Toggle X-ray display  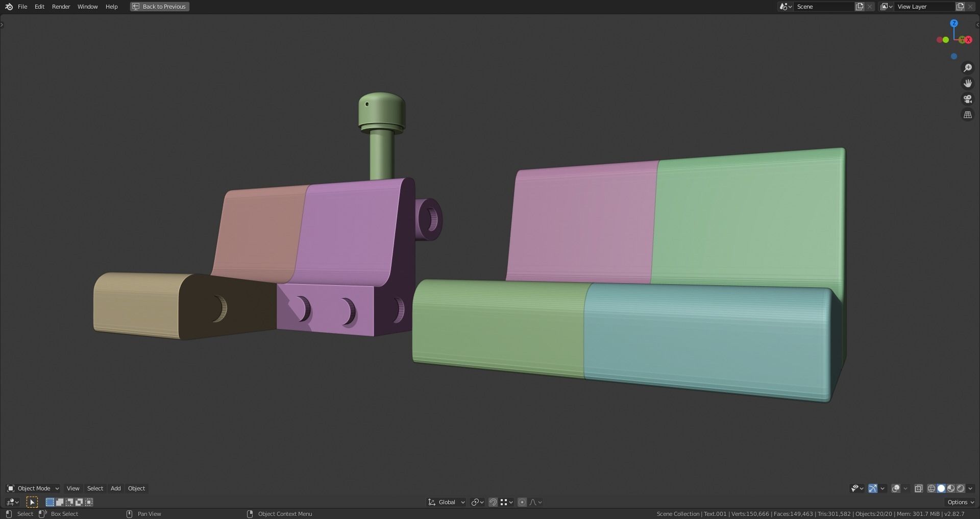click(x=919, y=488)
